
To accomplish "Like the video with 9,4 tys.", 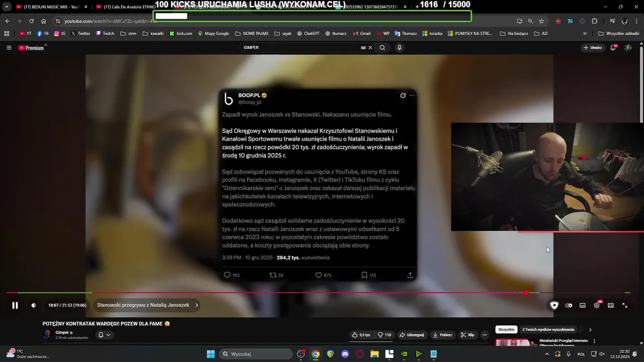I will pyautogui.click(x=361, y=335).
